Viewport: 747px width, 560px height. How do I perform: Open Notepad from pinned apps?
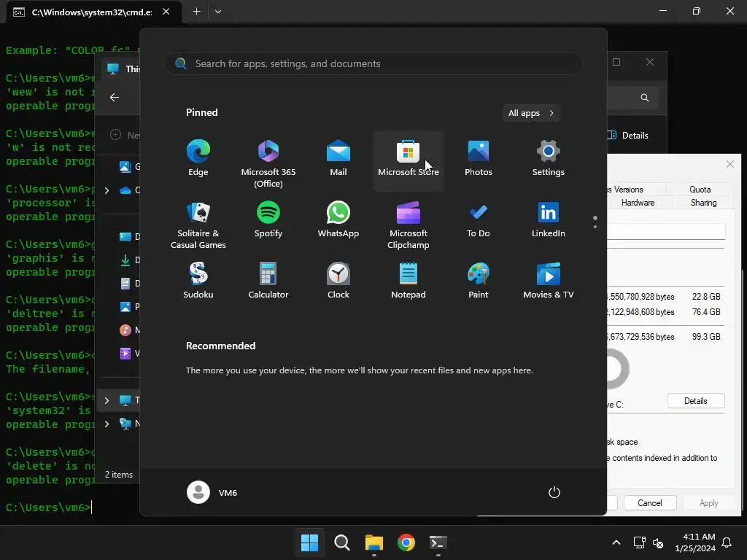pyautogui.click(x=409, y=281)
